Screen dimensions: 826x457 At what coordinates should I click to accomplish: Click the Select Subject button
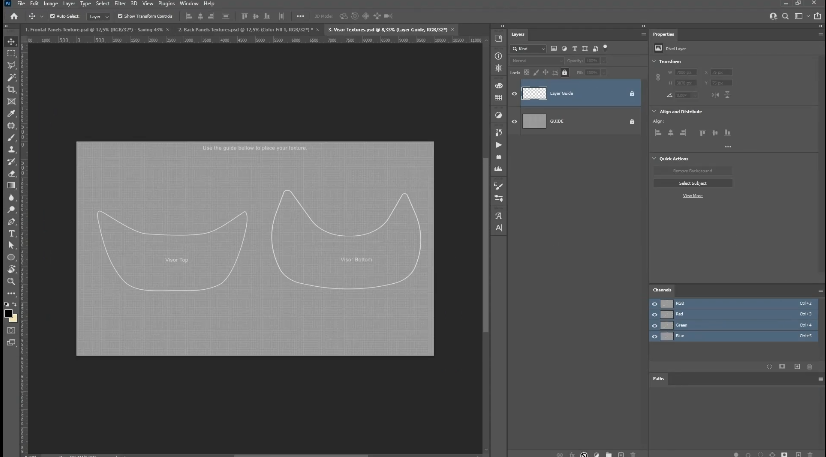click(x=692, y=183)
